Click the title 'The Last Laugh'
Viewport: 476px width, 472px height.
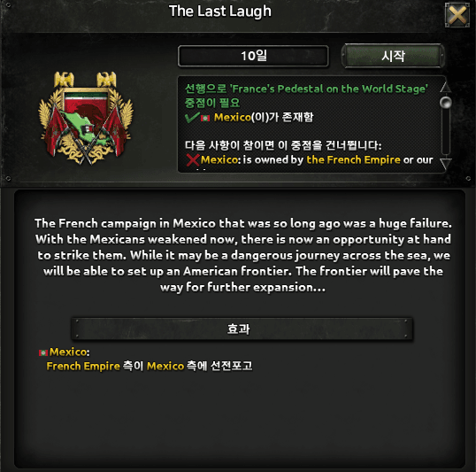pos(219,12)
